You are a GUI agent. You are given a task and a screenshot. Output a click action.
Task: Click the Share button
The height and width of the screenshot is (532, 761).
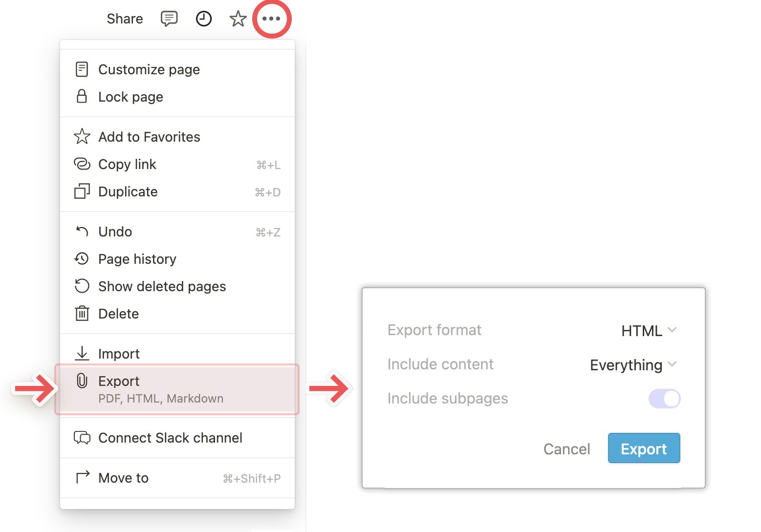[x=125, y=19]
